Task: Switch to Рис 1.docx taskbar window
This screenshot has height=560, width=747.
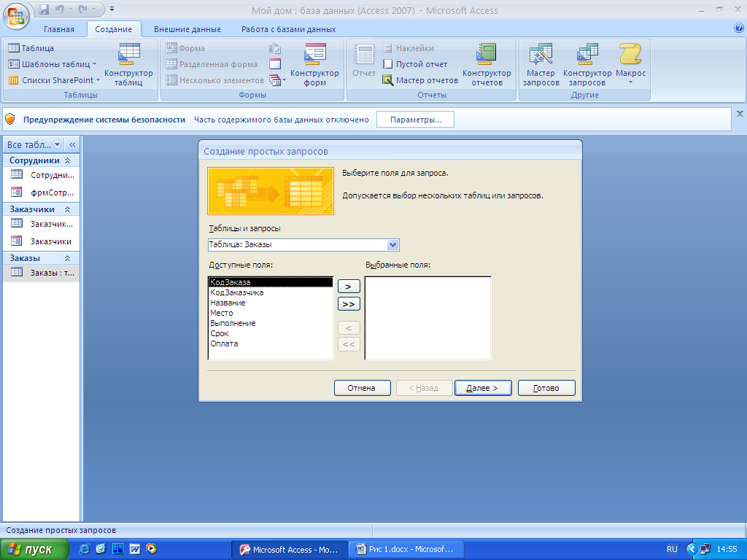Action: tap(405, 550)
